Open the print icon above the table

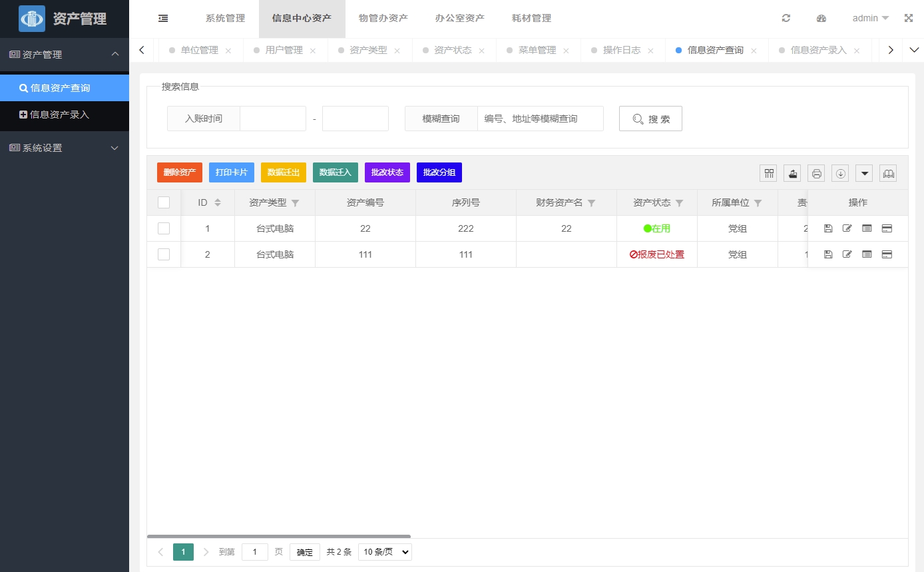click(x=816, y=172)
